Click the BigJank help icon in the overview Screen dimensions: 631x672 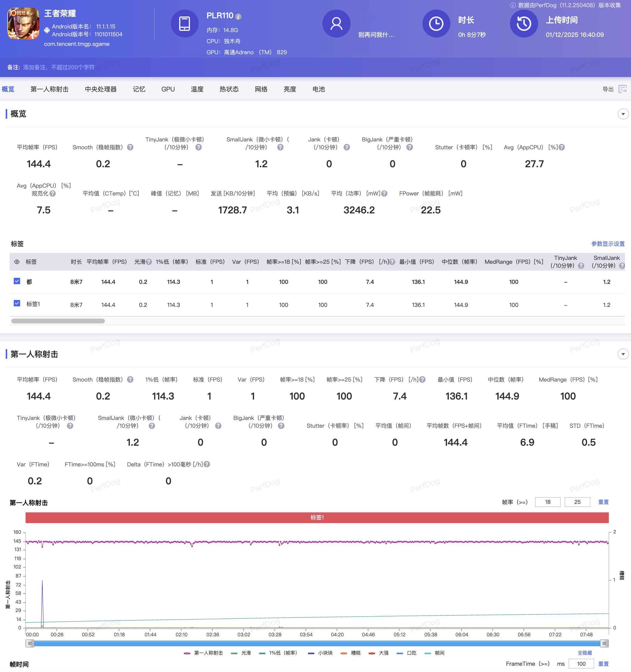410,147
